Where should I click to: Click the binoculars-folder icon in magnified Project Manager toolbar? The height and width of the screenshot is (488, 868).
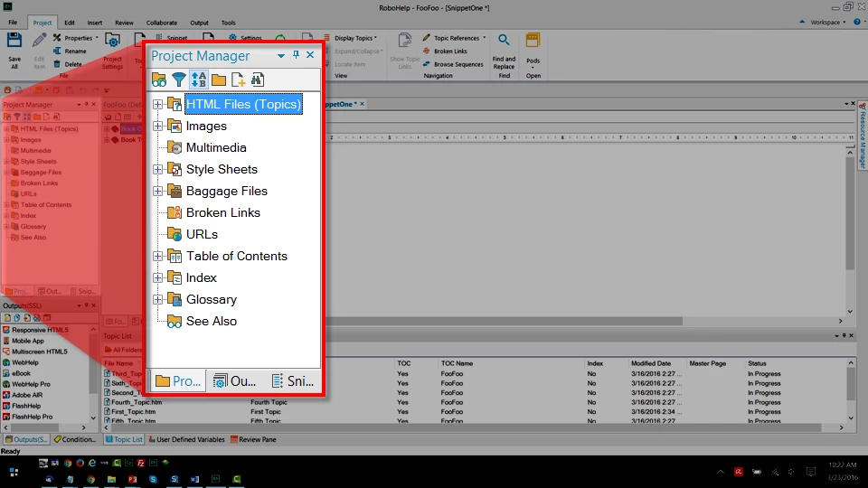pos(159,80)
